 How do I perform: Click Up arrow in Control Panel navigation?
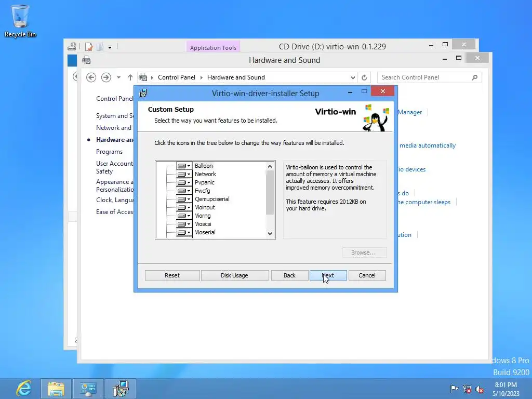click(x=130, y=77)
